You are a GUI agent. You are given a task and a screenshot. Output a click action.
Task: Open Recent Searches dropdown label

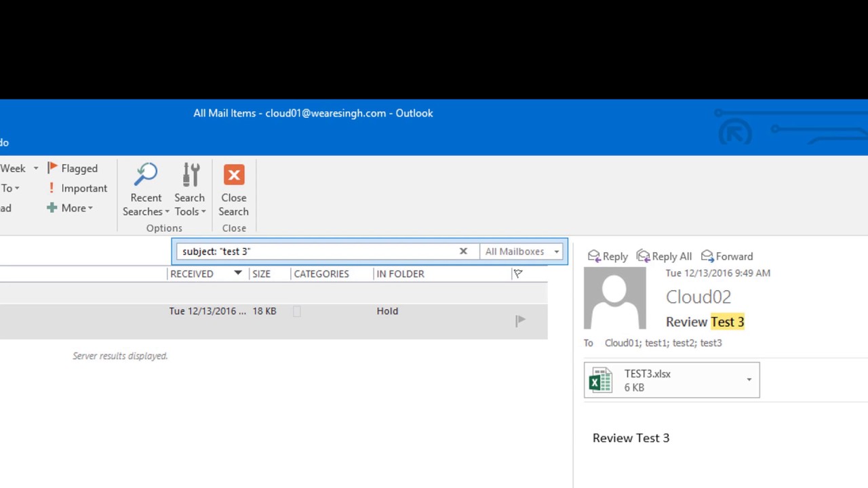tap(146, 205)
